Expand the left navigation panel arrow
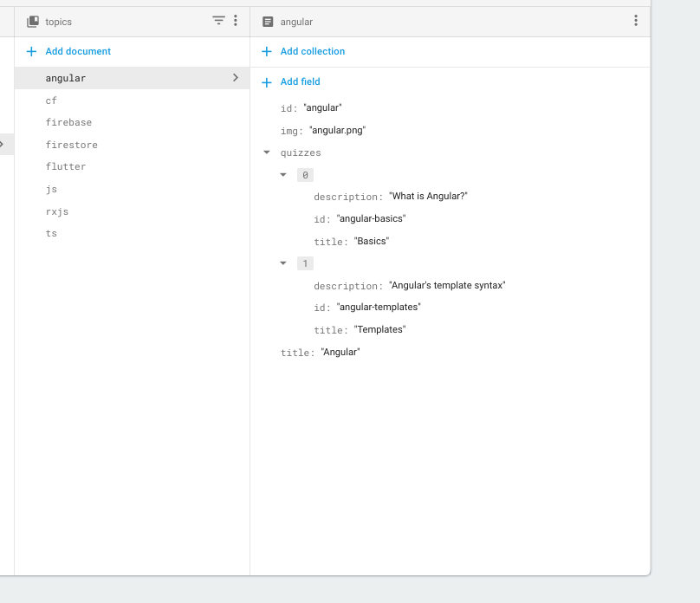Viewport: 700px width, 603px height. [x=3, y=144]
